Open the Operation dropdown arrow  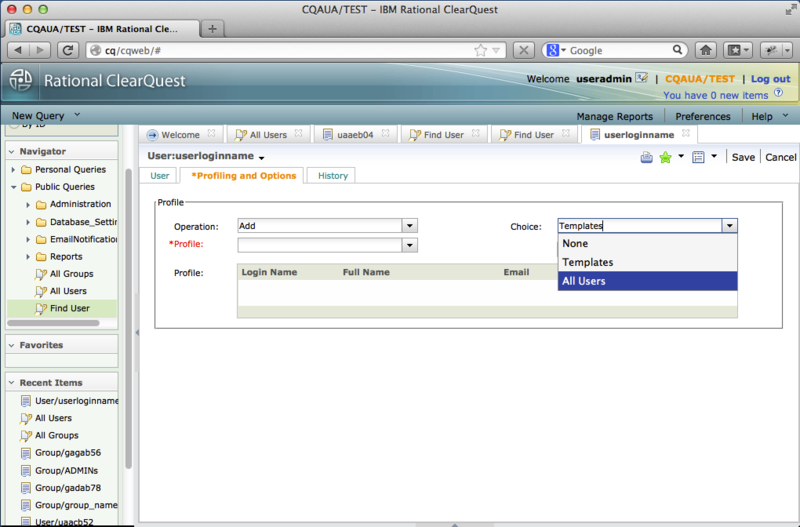pyautogui.click(x=410, y=225)
